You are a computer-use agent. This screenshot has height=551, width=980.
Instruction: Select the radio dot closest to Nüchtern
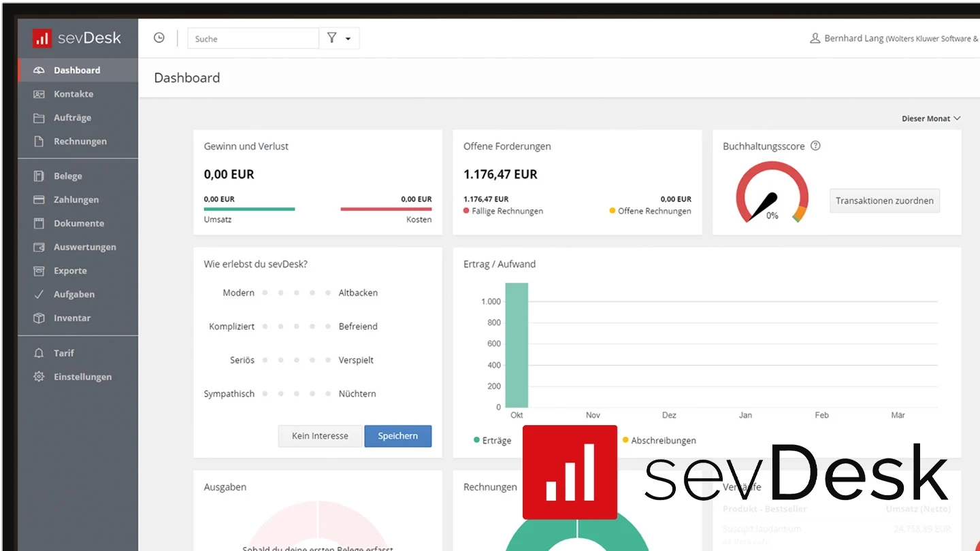tap(328, 393)
